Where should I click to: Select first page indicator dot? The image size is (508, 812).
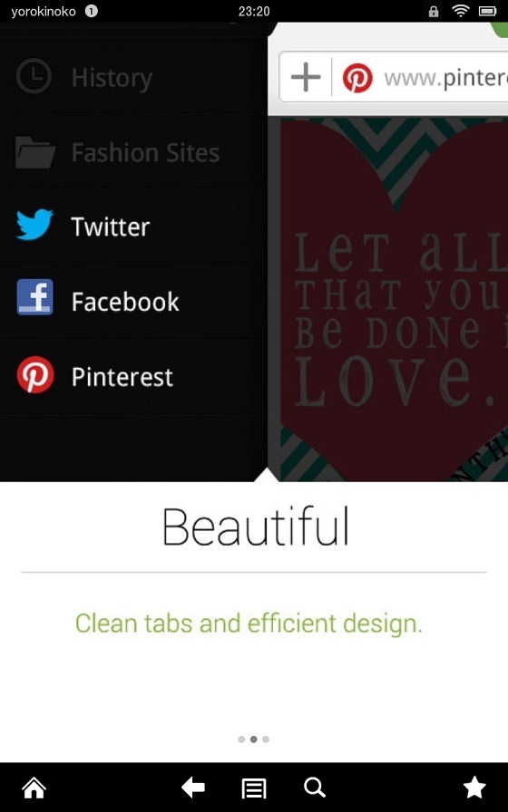[x=241, y=739]
